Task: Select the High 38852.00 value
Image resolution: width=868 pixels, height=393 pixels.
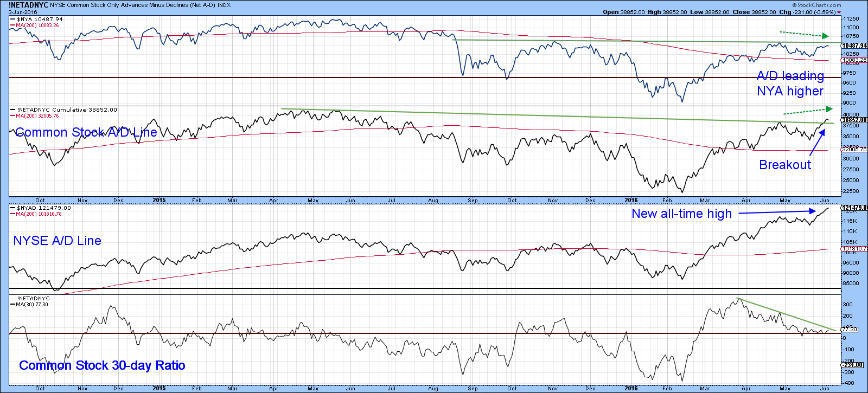Action: point(667,12)
